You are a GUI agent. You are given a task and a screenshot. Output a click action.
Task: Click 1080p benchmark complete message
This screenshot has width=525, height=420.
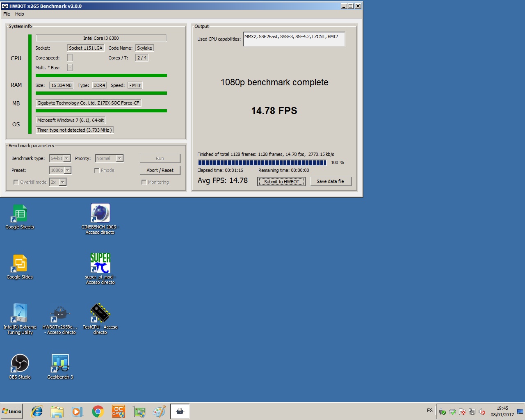274,82
